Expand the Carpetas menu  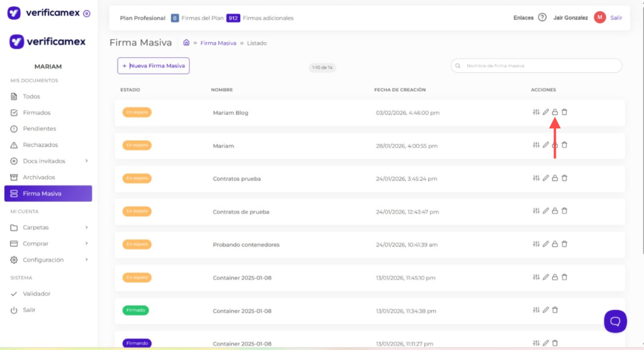click(x=86, y=227)
